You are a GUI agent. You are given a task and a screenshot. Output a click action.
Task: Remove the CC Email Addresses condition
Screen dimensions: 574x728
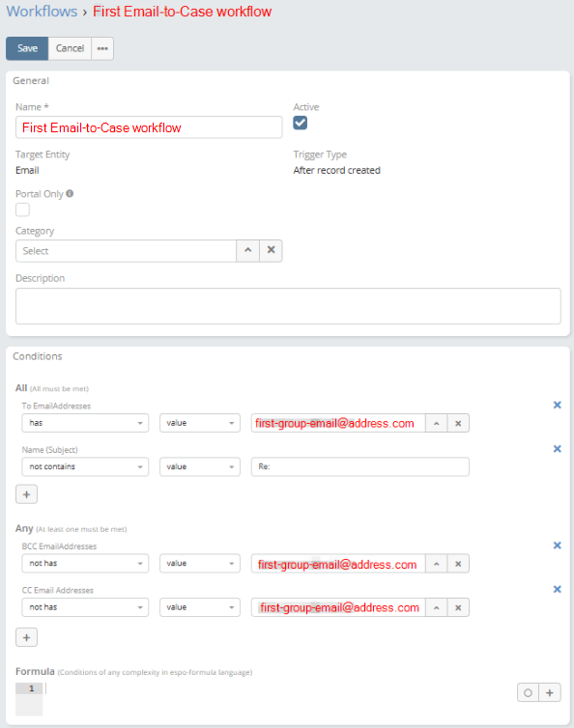pyautogui.click(x=558, y=589)
